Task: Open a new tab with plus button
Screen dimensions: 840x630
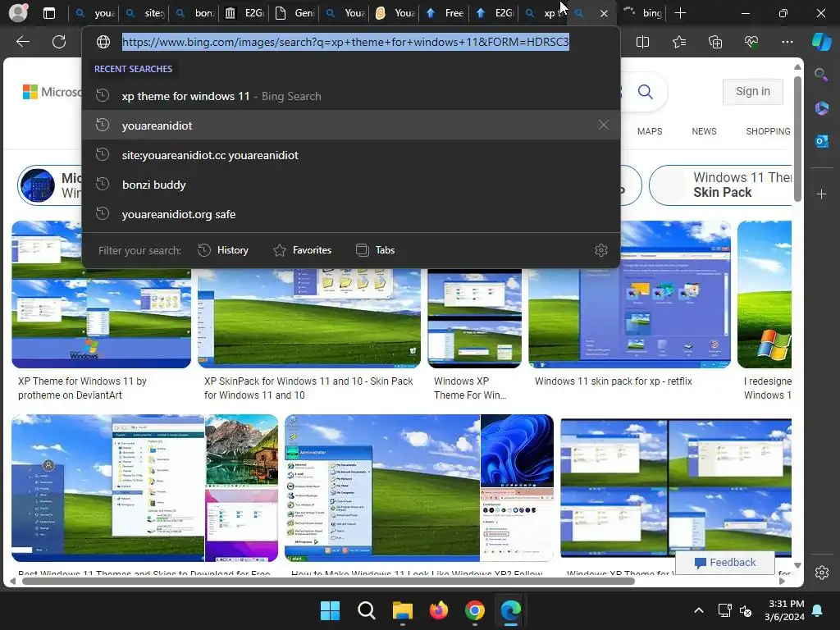Action: (x=680, y=13)
